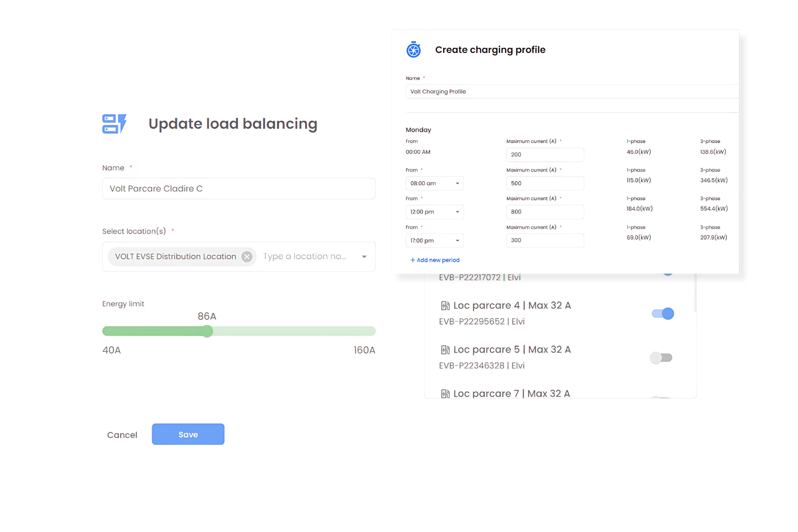Click the Energy limit slider track

tap(239, 331)
